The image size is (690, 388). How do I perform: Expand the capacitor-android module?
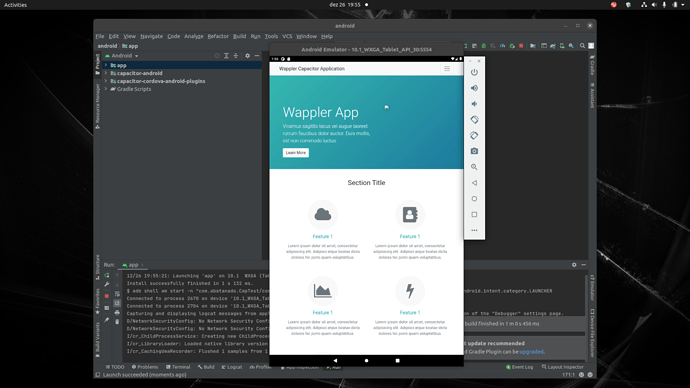coord(106,73)
